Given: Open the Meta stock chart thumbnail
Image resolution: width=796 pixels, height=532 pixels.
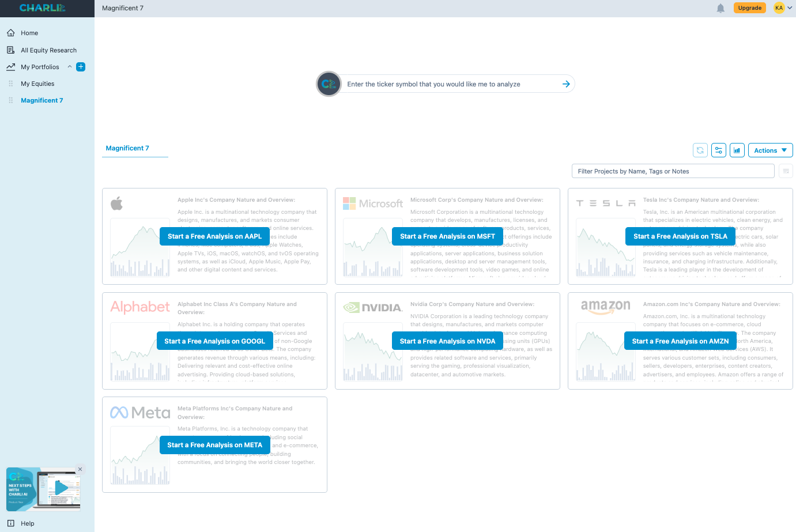Looking at the screenshot, I should click(140, 456).
